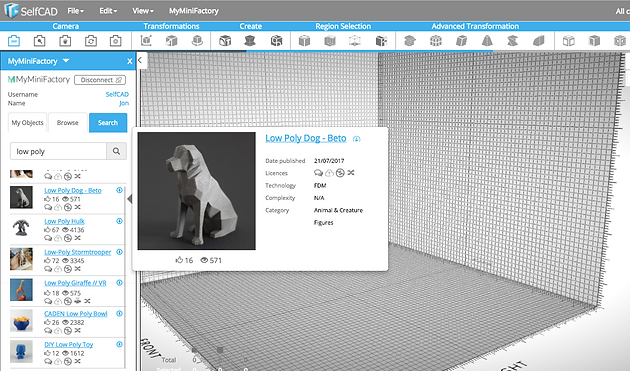Click the date value 21/07/2017
630x371 pixels.
coord(329,161)
